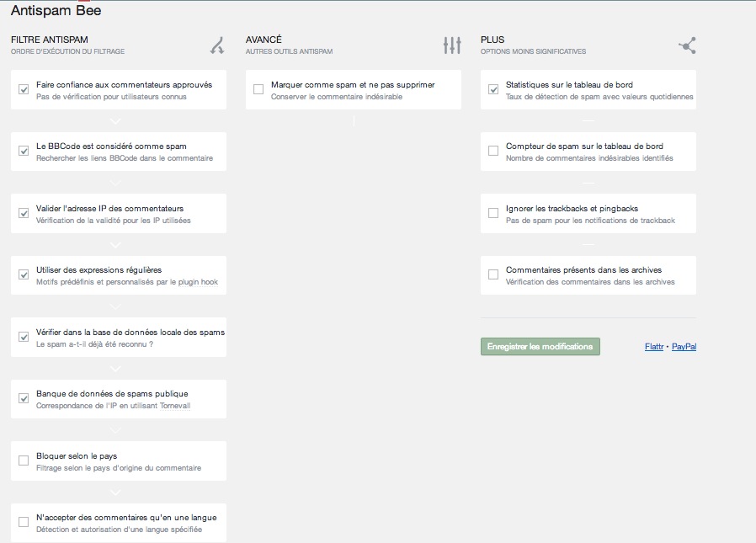Viewport: 756px width, 543px height.
Task: Click the filter order icon beside Filtre Antispam
Action: [217, 45]
